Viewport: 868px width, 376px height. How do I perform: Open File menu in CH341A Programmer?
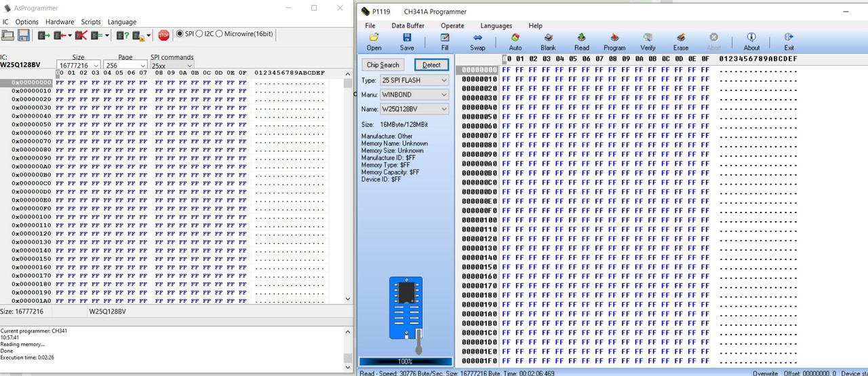click(x=370, y=26)
